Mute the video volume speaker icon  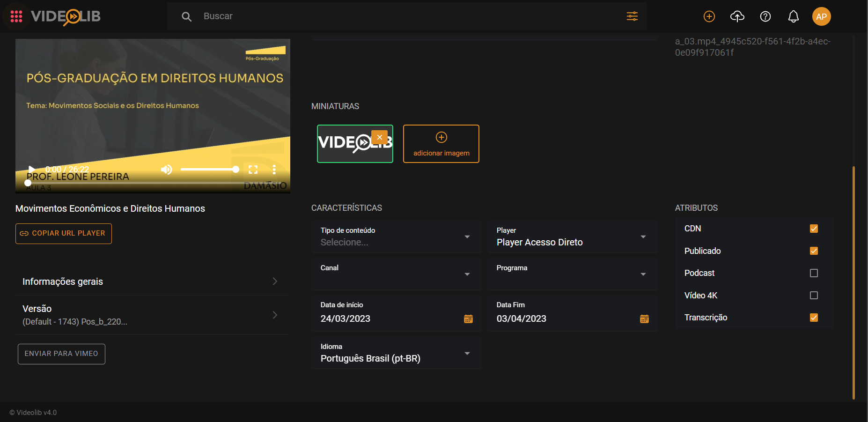click(x=166, y=169)
